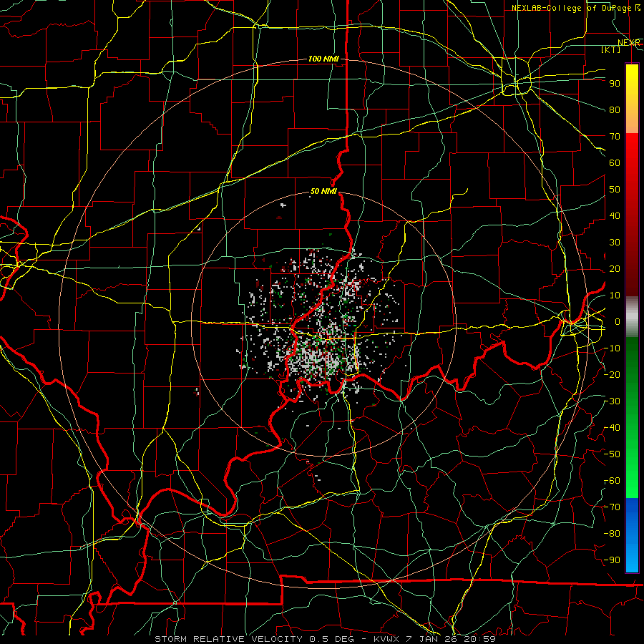Viewport: 644px width, 644px height.
Task: Select the 30 value on the velocity scale
Action: [x=615, y=243]
